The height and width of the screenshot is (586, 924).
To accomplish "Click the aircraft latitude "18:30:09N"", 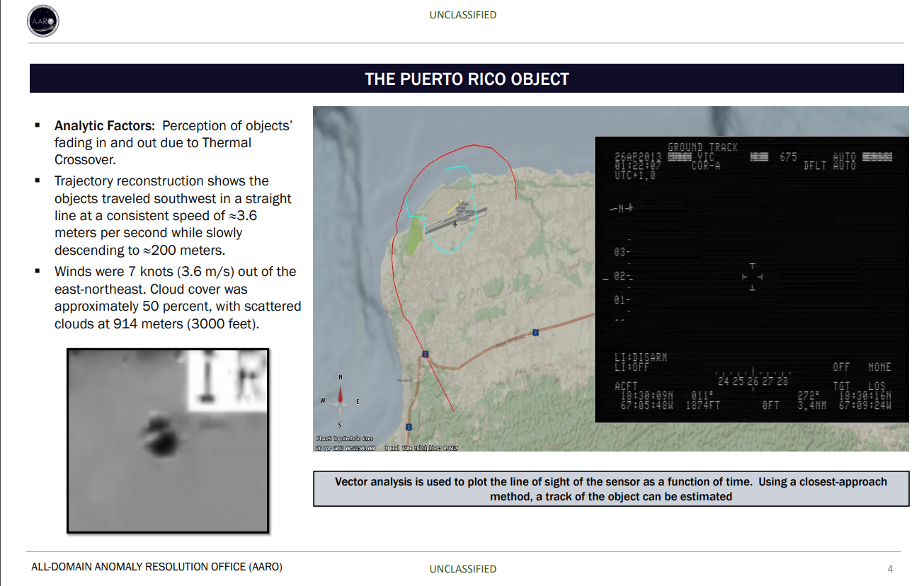I will click(x=647, y=396).
